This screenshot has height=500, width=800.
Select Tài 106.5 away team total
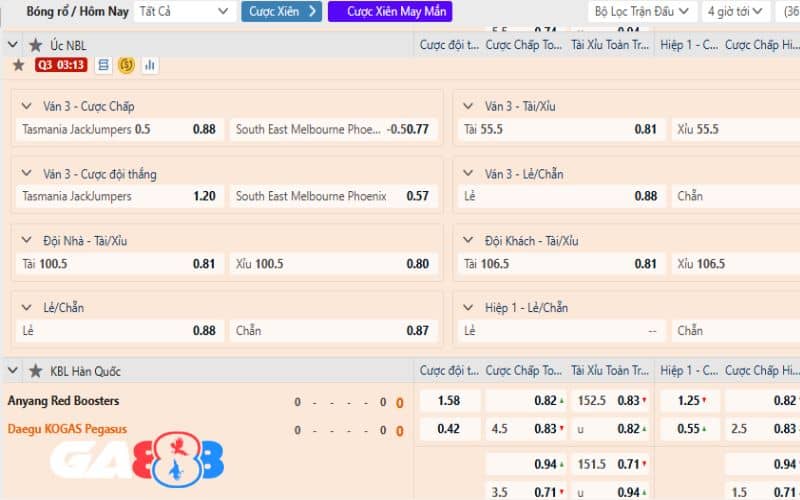coord(561,264)
